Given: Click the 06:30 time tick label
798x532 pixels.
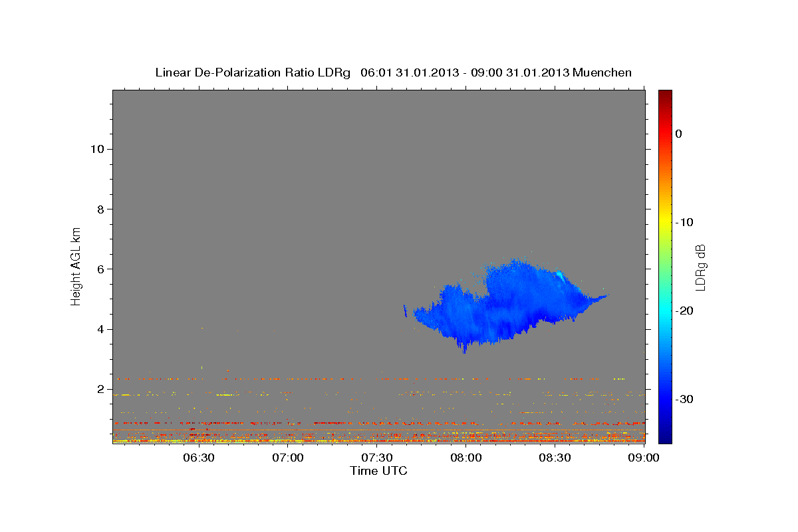Looking at the screenshot, I should (198, 458).
